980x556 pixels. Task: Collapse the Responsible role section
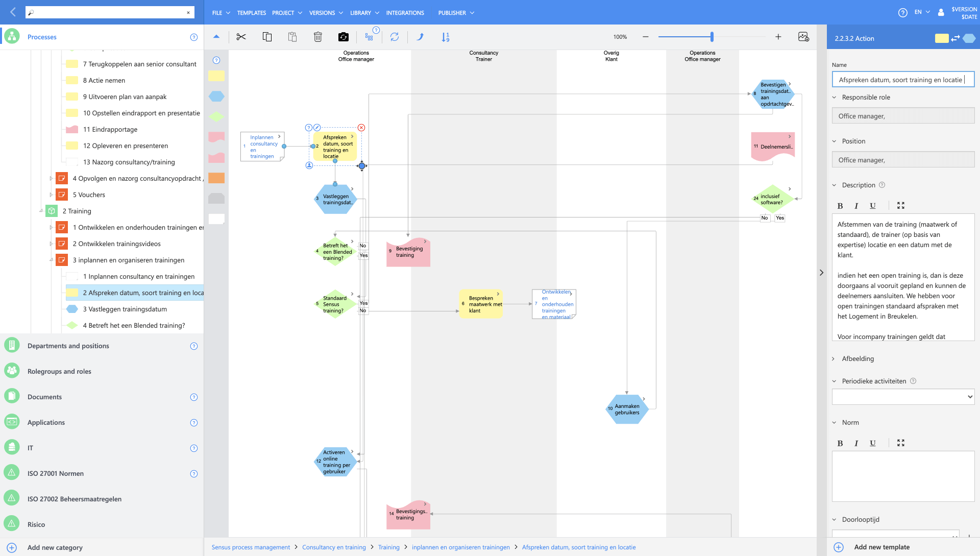835,97
